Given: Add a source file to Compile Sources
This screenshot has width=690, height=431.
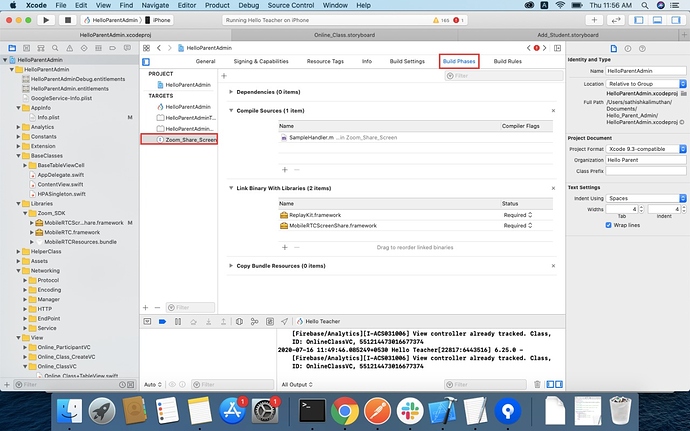Looking at the screenshot, I should coord(285,169).
